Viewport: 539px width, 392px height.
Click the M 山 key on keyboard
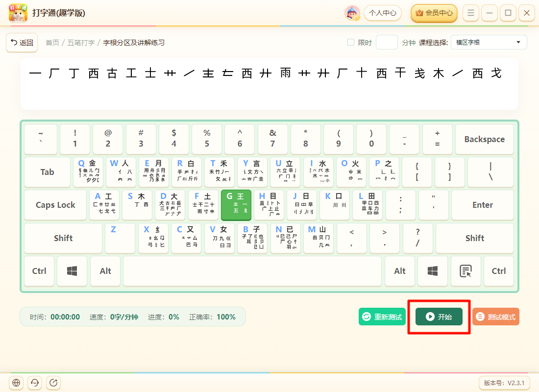(x=318, y=238)
